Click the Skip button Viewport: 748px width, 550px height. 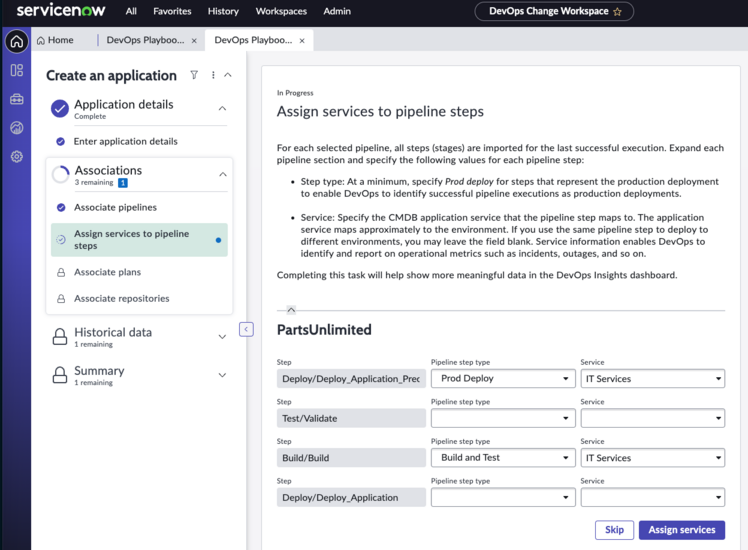[x=614, y=530]
